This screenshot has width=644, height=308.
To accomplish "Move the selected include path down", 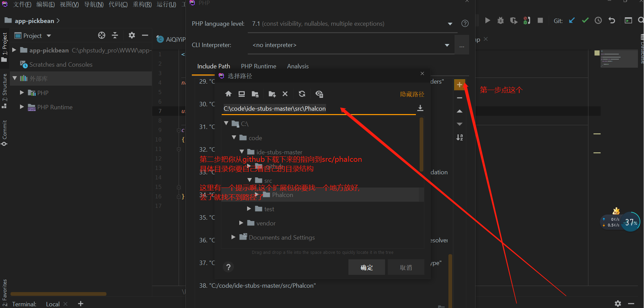I will tap(459, 124).
